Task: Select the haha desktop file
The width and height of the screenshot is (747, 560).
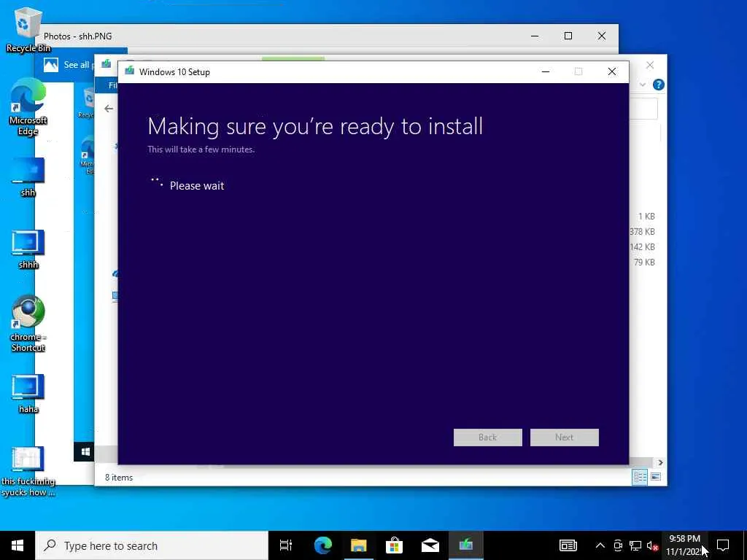Action: point(28,394)
